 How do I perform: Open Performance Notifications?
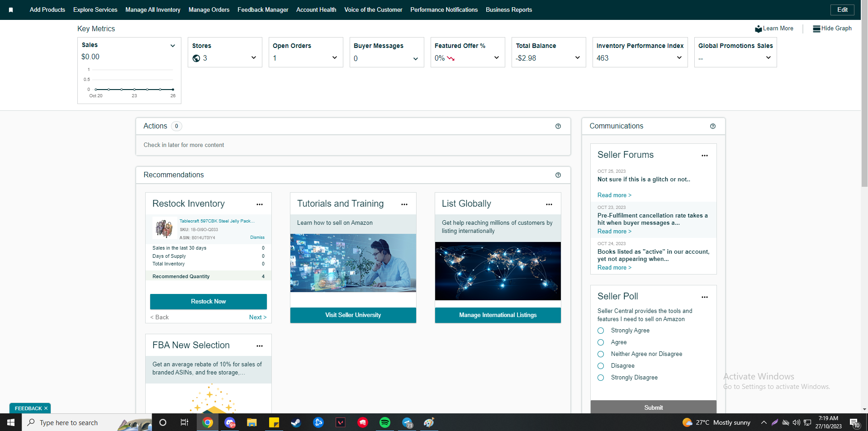[444, 9]
